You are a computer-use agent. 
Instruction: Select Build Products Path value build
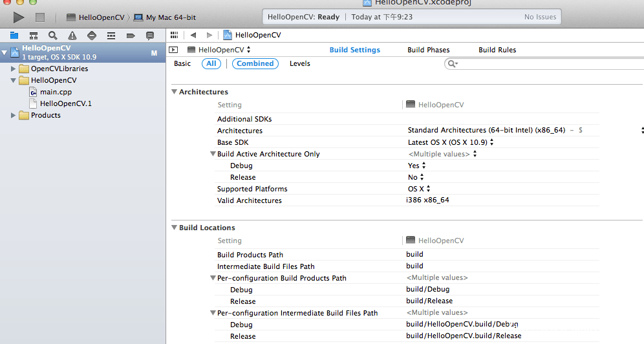[414, 255]
